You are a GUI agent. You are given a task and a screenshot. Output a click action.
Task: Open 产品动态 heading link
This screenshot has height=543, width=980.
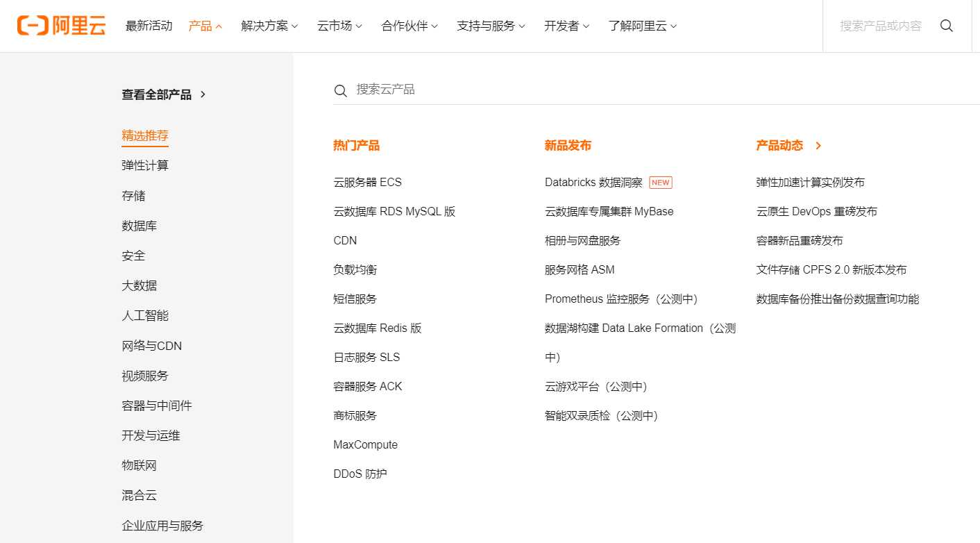(779, 146)
